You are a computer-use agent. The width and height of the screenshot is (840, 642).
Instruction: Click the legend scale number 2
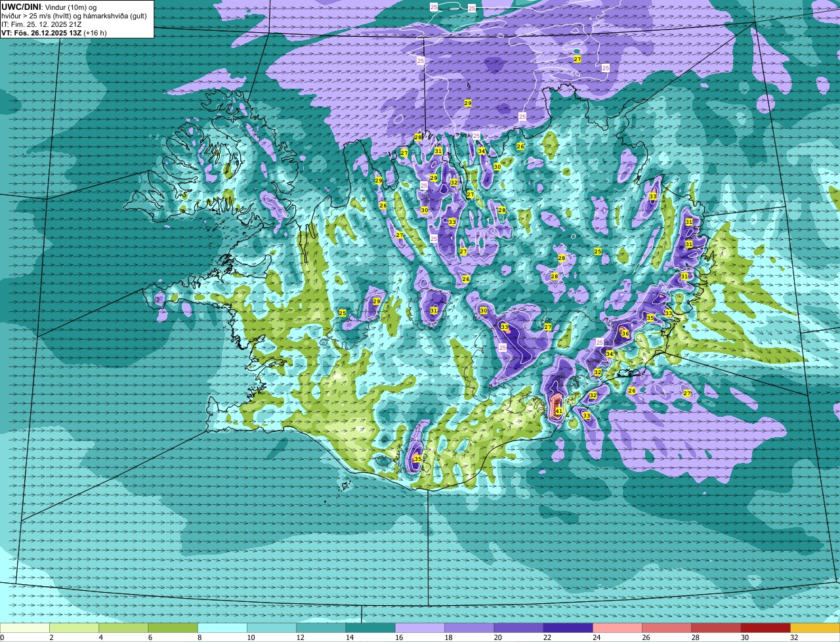point(51,637)
